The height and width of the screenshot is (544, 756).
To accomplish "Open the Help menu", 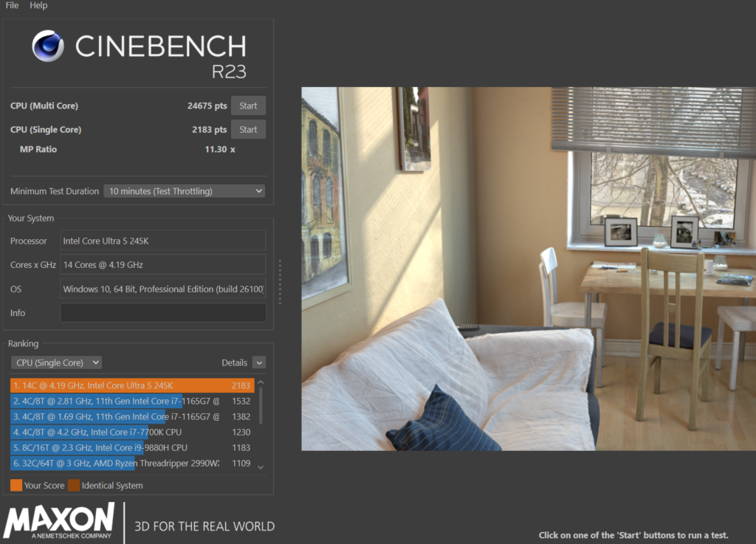I will [38, 5].
